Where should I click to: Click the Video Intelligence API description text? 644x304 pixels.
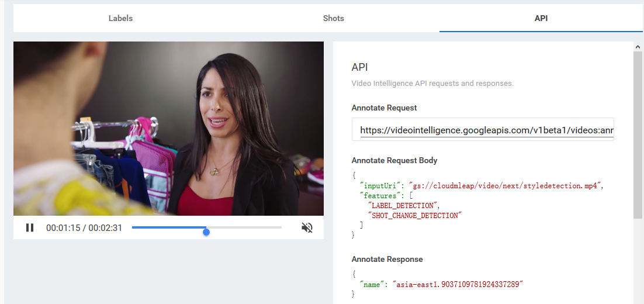click(432, 84)
